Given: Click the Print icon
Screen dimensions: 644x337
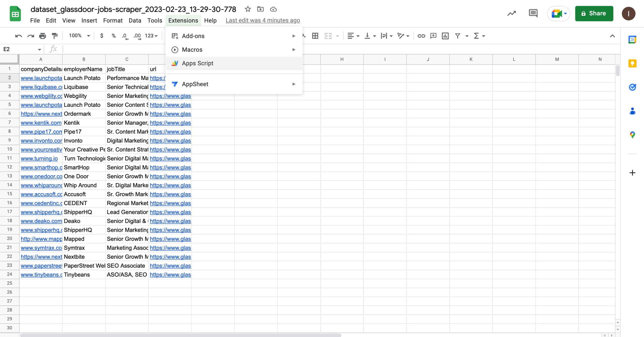Looking at the screenshot, I should click(x=43, y=36).
